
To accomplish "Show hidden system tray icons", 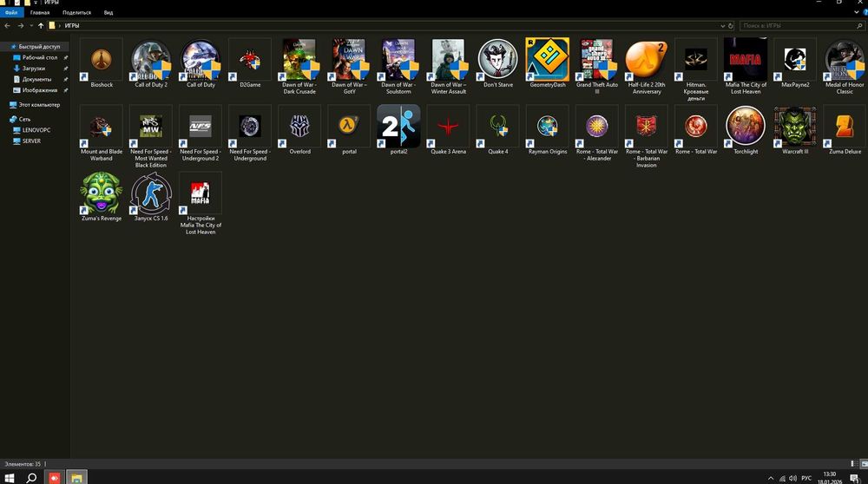I will 771,479.
